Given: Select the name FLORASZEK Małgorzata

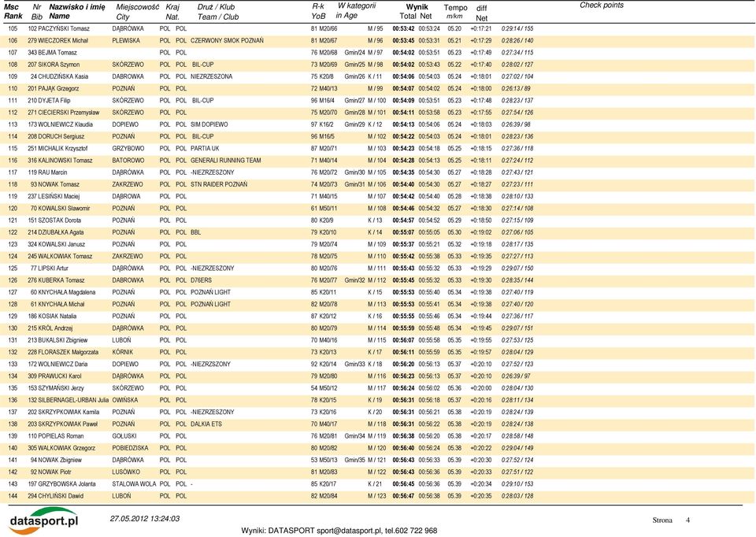Looking at the screenshot, I should (x=68, y=353).
